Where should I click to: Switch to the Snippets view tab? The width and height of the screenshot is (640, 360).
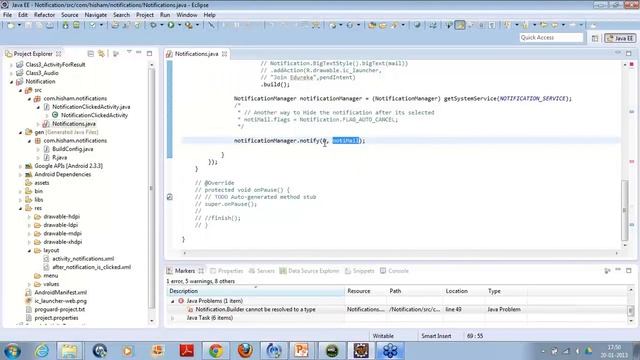tap(360, 271)
